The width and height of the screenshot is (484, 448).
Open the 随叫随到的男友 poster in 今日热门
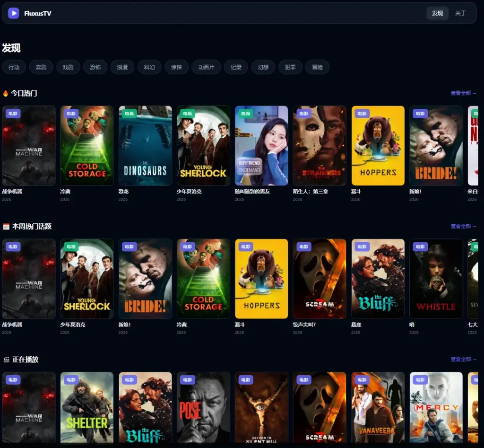[x=261, y=146]
